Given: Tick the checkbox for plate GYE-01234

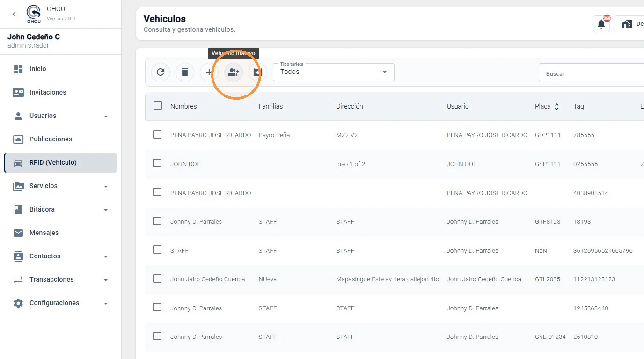Looking at the screenshot, I should (157, 336).
